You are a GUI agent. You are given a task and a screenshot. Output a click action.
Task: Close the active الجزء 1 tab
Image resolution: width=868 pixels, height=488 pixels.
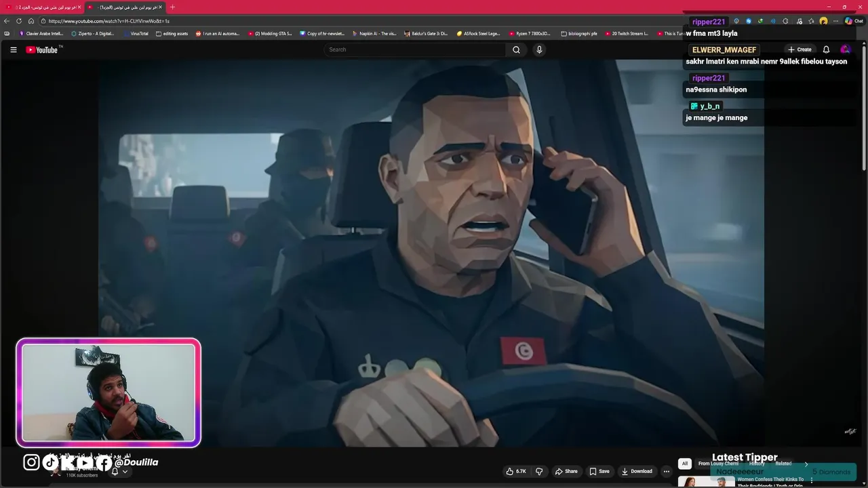click(160, 7)
